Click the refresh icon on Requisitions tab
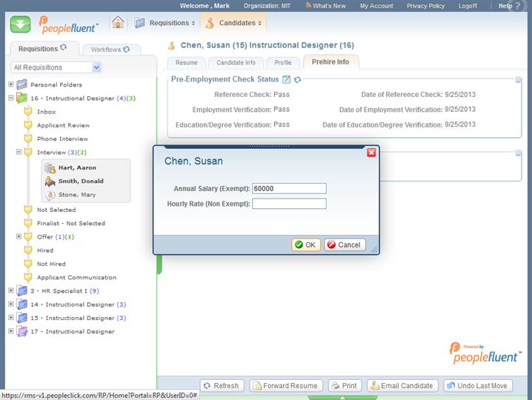The height and width of the screenshot is (400, 532). [64, 48]
